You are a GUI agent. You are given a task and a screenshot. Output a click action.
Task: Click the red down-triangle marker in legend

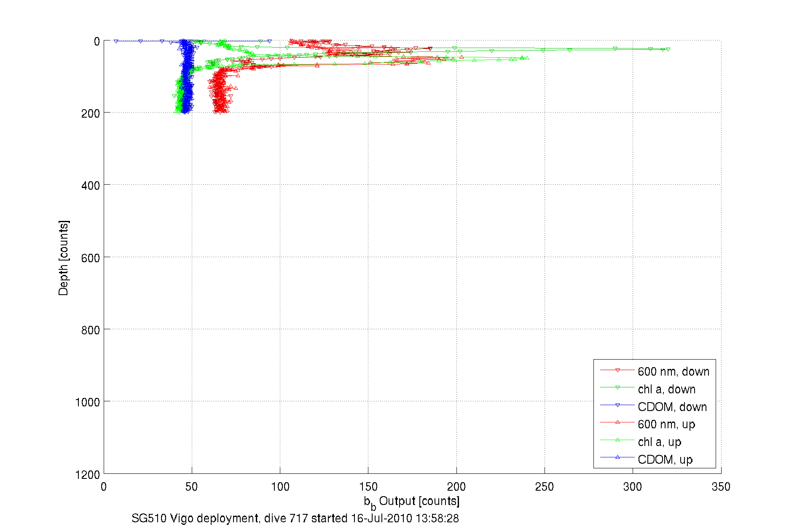pyautogui.click(x=617, y=371)
